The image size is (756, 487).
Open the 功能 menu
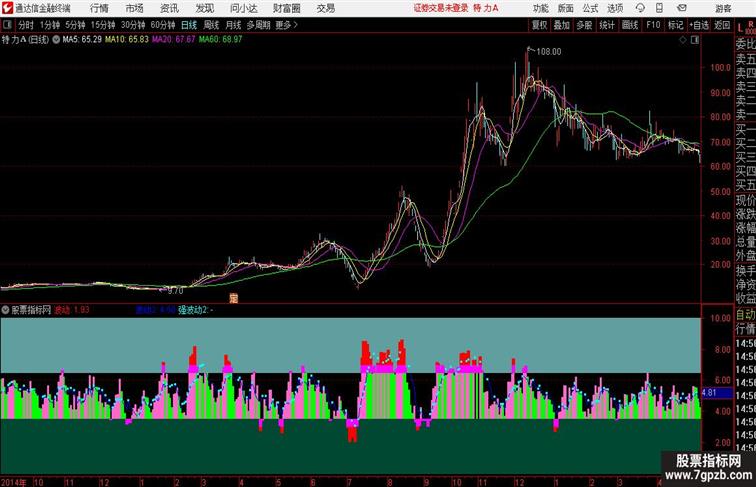tap(541, 8)
